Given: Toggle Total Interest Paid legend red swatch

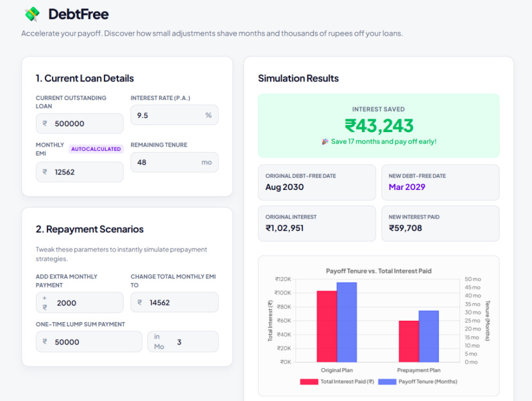Looking at the screenshot, I should [309, 382].
